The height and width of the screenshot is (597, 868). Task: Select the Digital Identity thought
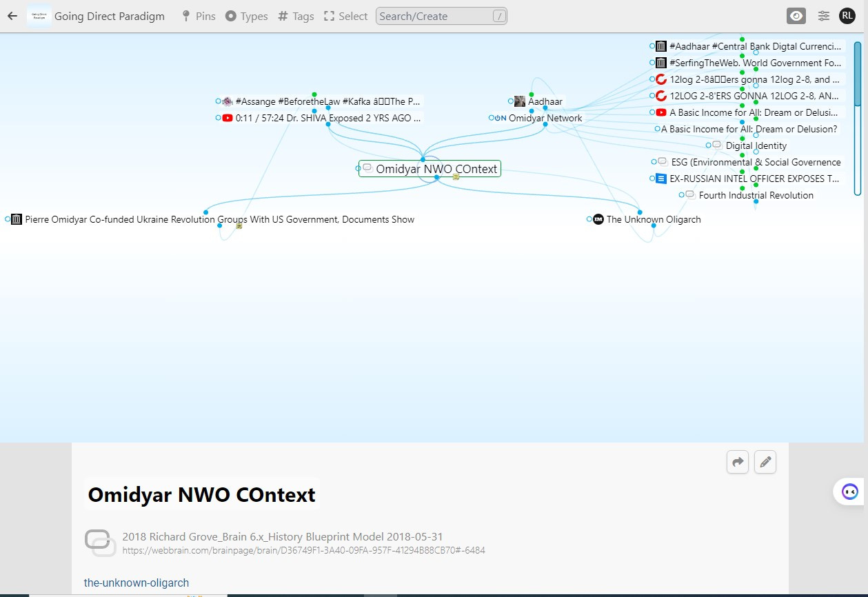tap(756, 145)
